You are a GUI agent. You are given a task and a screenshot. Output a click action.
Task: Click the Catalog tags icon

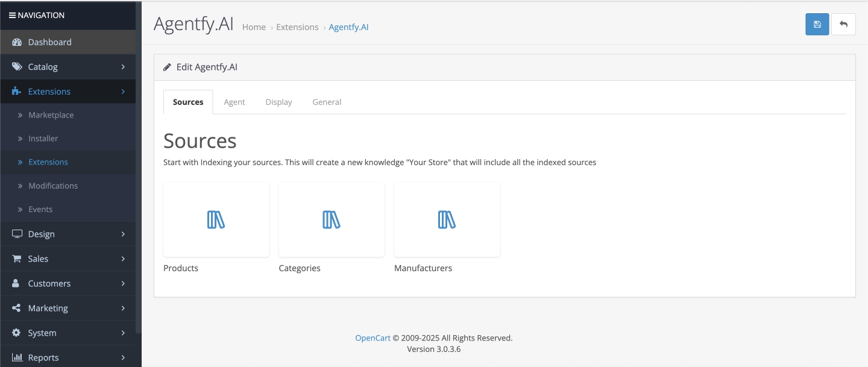click(17, 67)
